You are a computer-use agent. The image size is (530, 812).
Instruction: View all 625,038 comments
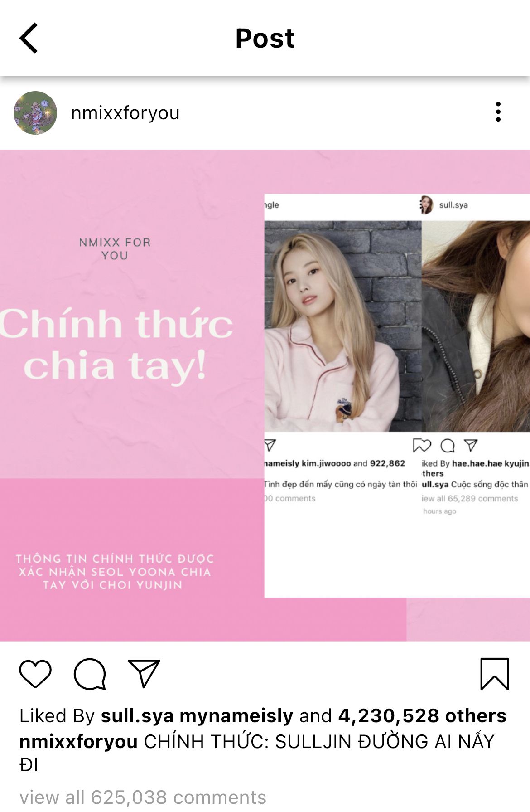pyautogui.click(x=143, y=797)
